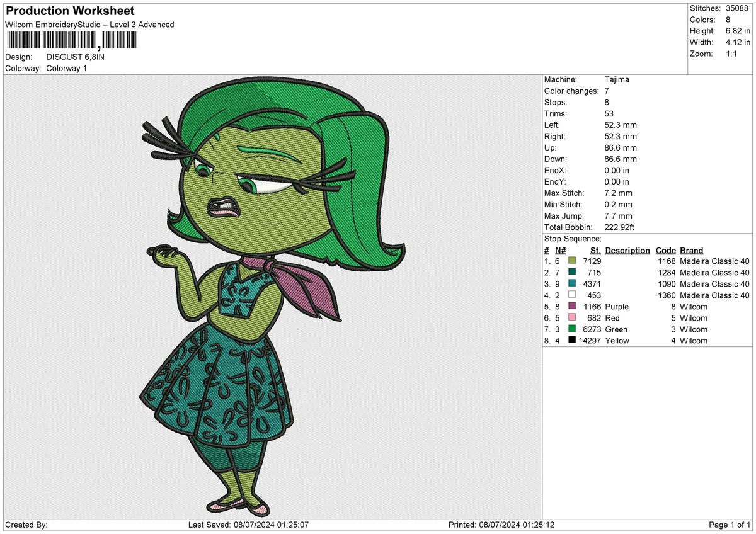
Task: Click the Colorway 1 value
Action: 67,68
